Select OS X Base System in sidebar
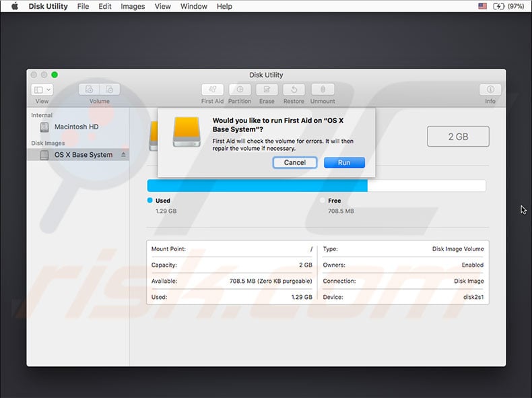Image resolution: width=532 pixels, height=398 pixels. click(x=83, y=155)
